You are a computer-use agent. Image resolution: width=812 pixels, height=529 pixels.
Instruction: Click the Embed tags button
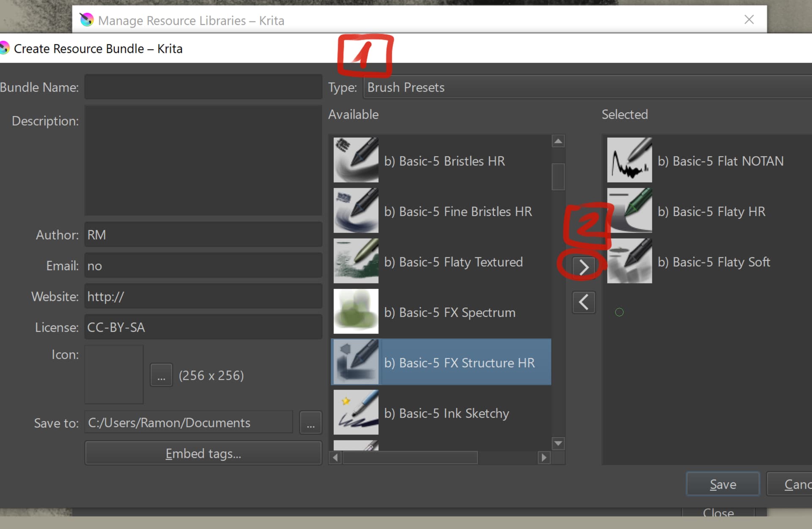click(x=203, y=454)
